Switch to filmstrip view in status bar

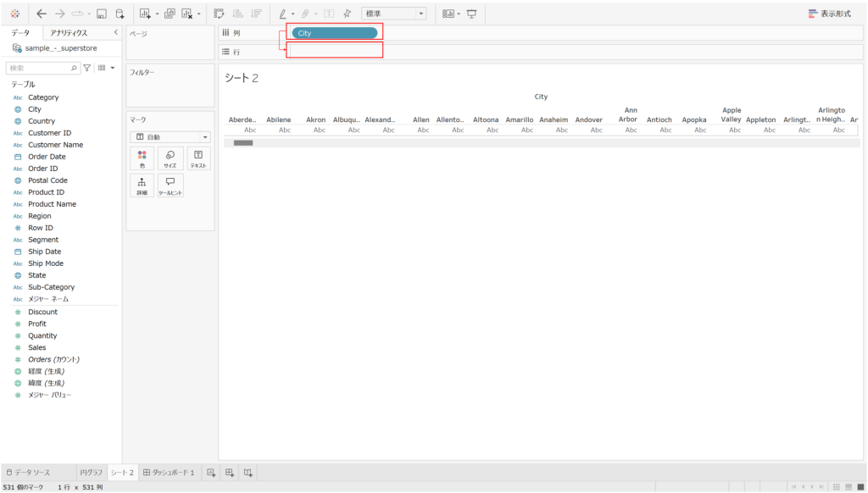pos(849,487)
